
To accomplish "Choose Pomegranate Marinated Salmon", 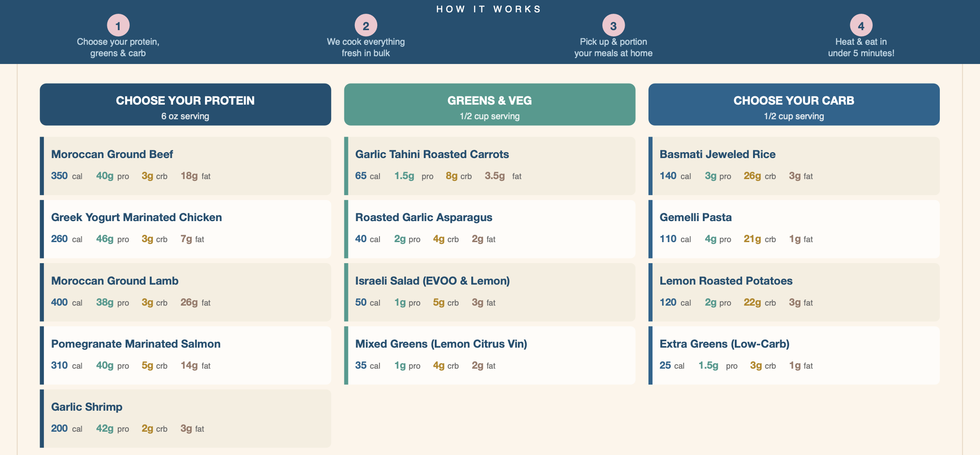I will click(185, 355).
